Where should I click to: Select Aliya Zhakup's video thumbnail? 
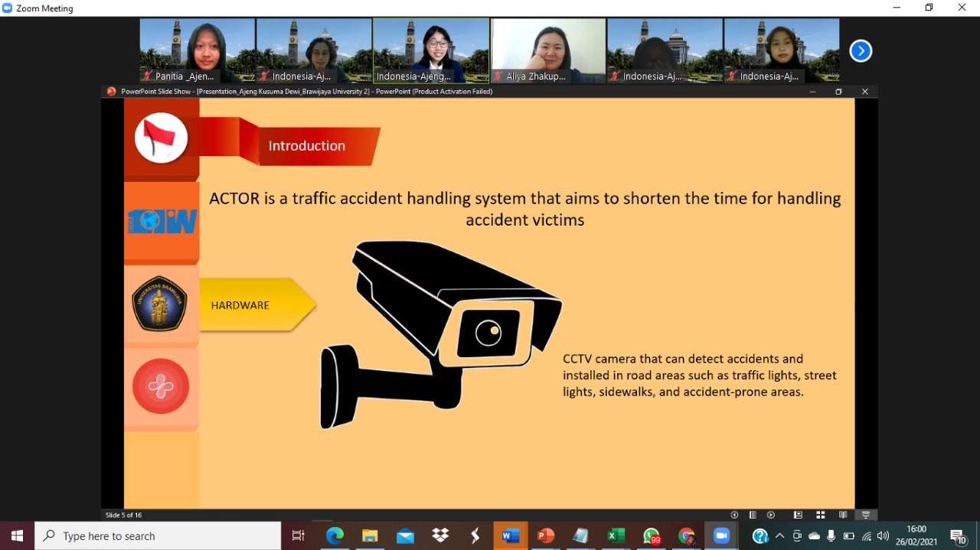547,50
